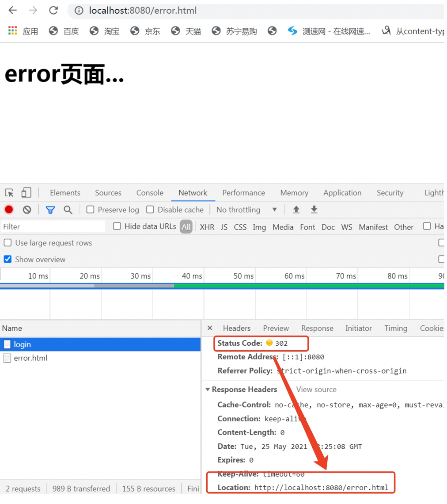447x504 pixels.
Task: Enable the Preserve log checkbox
Action: click(91, 210)
